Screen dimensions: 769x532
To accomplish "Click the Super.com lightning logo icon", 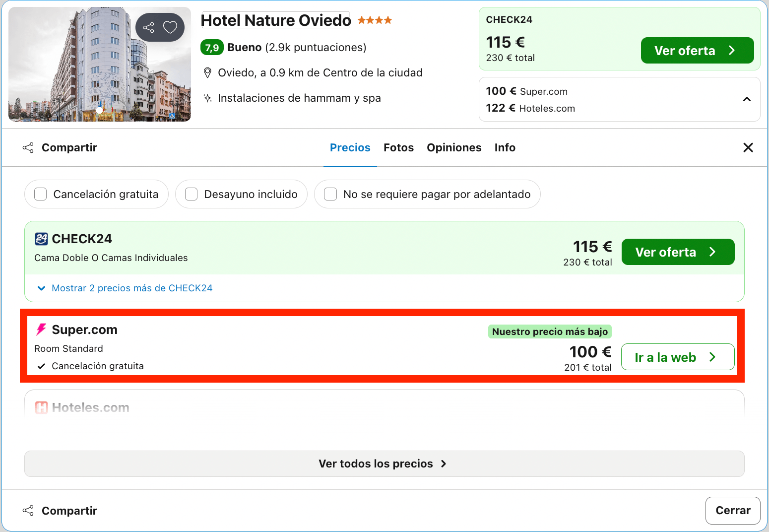I will tap(41, 330).
